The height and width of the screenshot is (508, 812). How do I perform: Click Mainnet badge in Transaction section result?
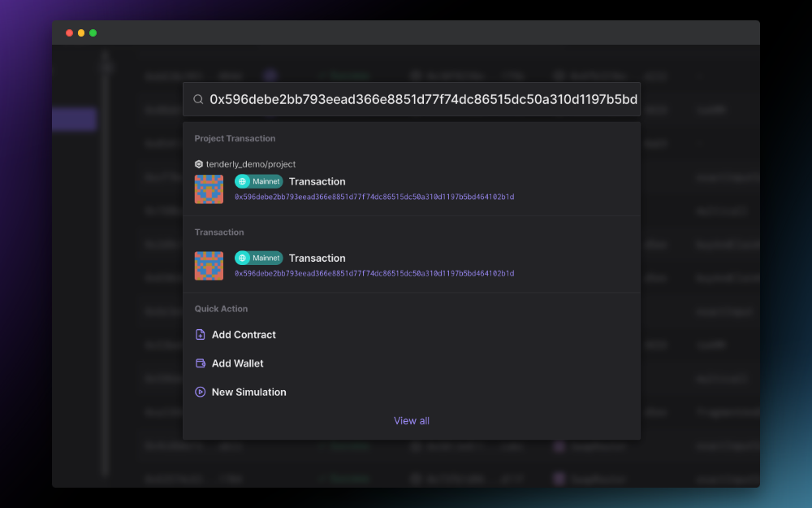click(259, 258)
